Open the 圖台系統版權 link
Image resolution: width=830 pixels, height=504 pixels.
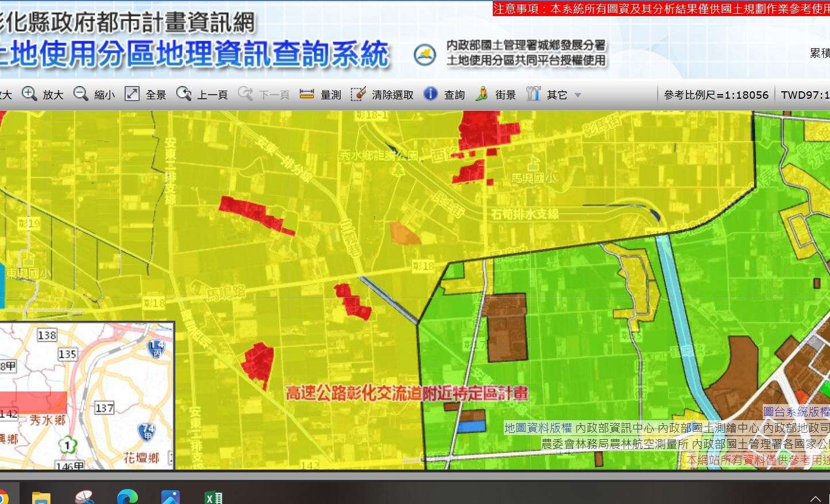796,412
